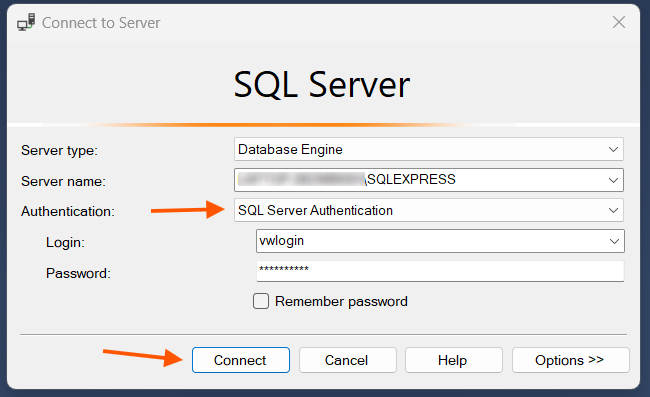Focus the Password input field

(x=440, y=271)
